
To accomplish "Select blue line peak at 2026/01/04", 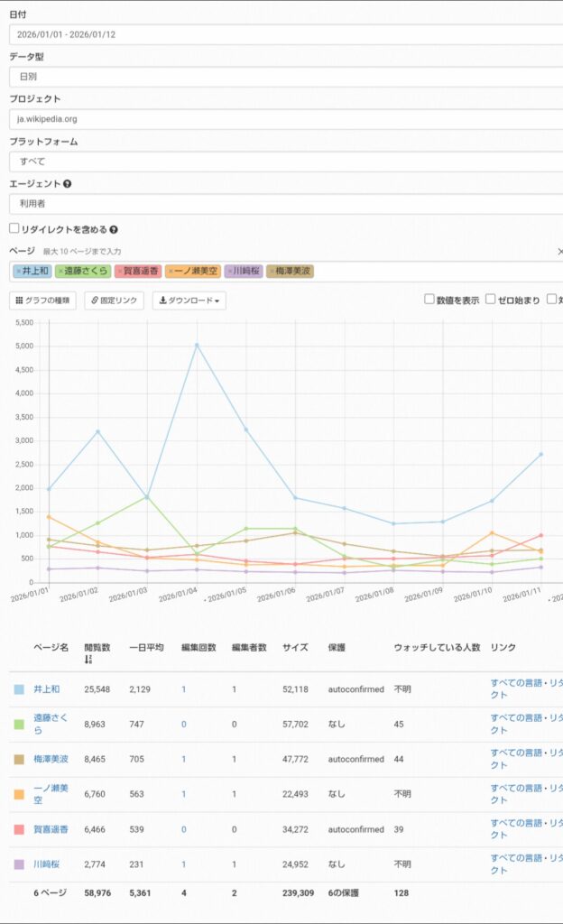I will (197, 345).
